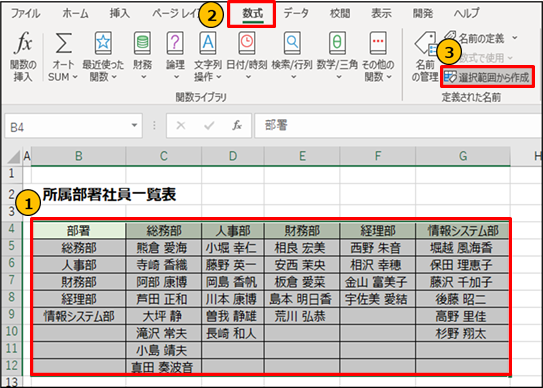
Task: Select the title cell 所属部署社員一覧表
Action: point(109,195)
